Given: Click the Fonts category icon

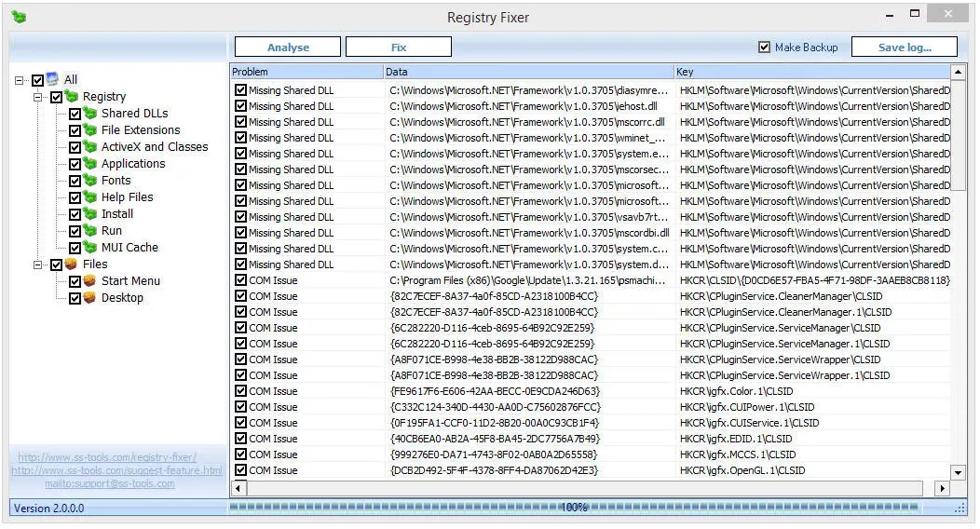Looking at the screenshot, I should coord(90,181).
